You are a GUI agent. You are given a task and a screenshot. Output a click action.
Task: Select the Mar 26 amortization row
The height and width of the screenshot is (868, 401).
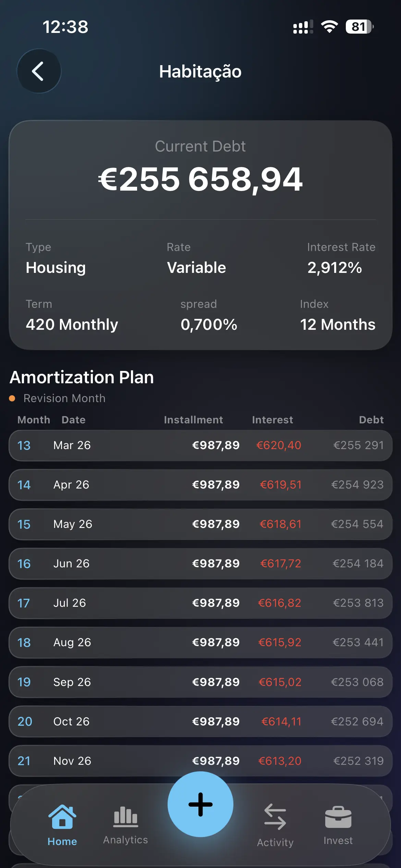point(200,445)
